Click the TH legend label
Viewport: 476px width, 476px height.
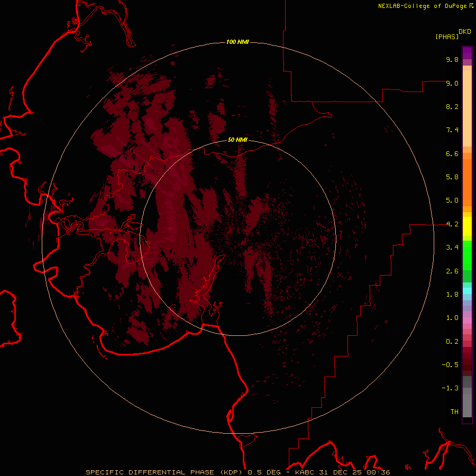454,412
